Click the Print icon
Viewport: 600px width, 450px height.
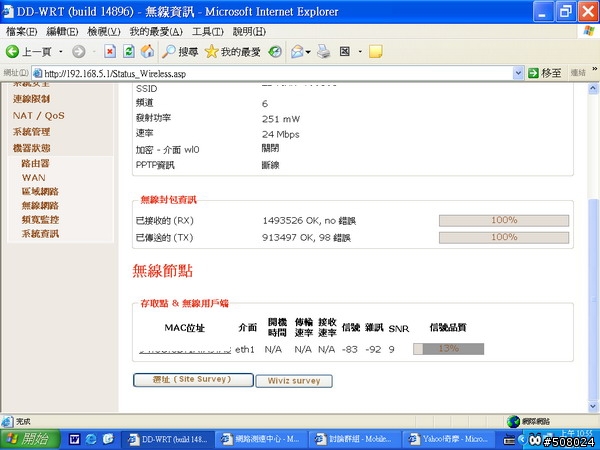click(x=324, y=51)
